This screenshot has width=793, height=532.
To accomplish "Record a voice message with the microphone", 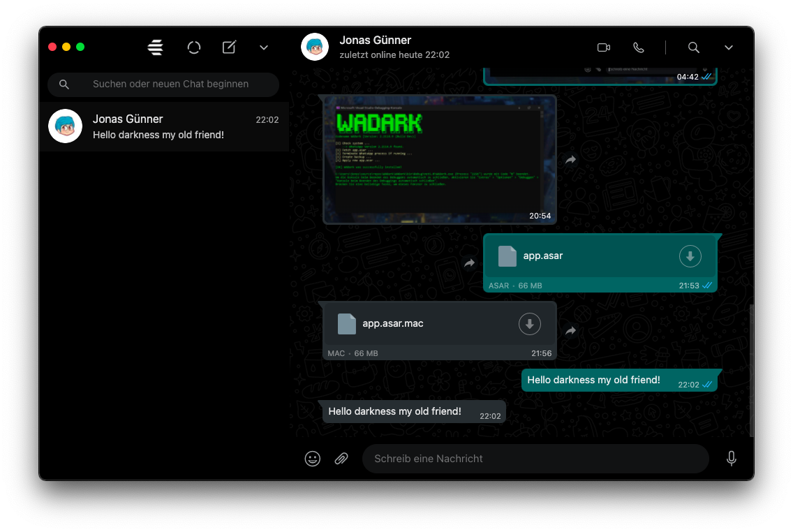I will click(732, 459).
